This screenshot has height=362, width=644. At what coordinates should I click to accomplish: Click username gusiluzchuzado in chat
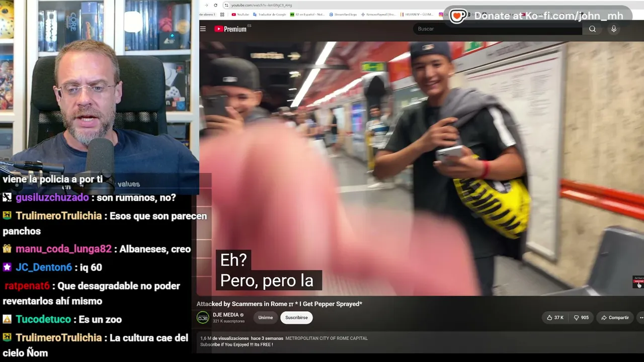tap(52, 198)
